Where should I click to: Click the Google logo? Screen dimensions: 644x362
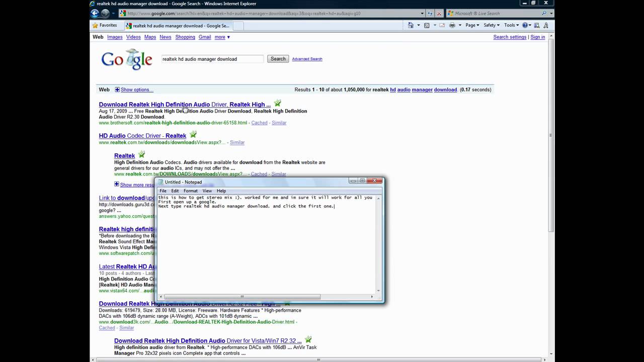[127, 59]
